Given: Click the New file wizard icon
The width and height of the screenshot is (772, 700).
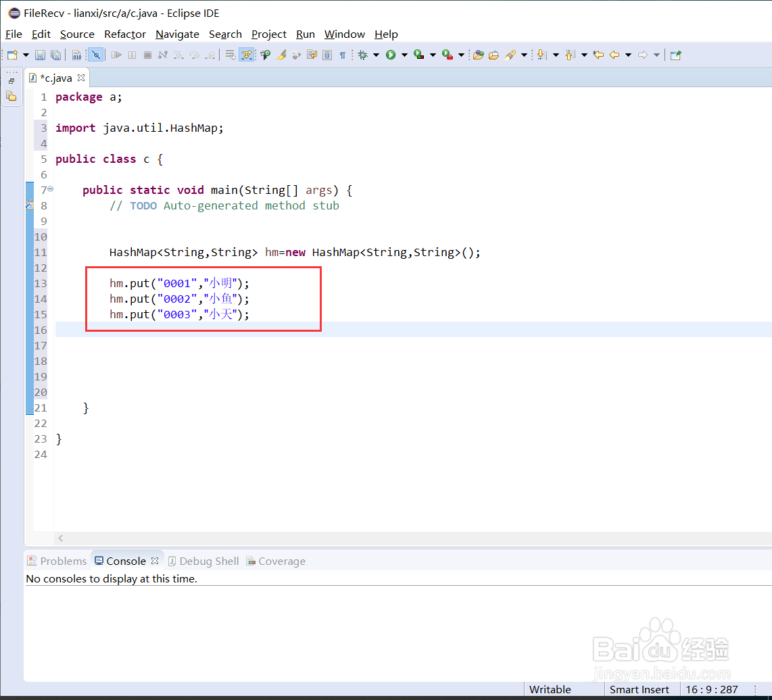Looking at the screenshot, I should click(12, 55).
